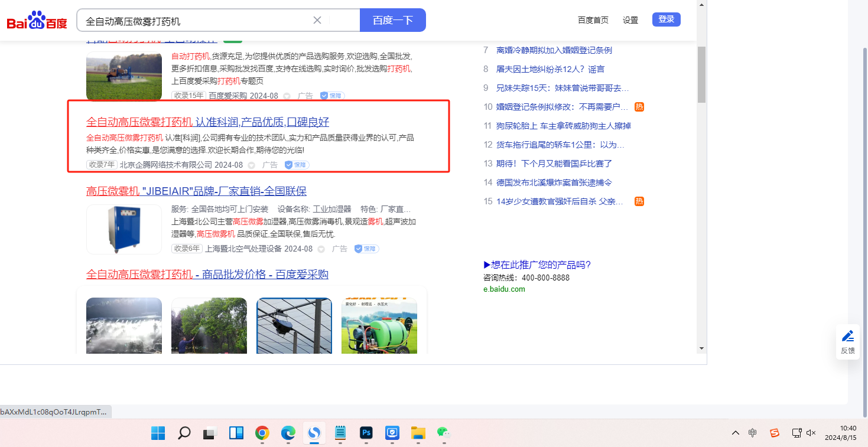868x447 pixels.
Task: Open the 高压微雾机 "JIBEIAIR" result link
Action: (x=196, y=191)
